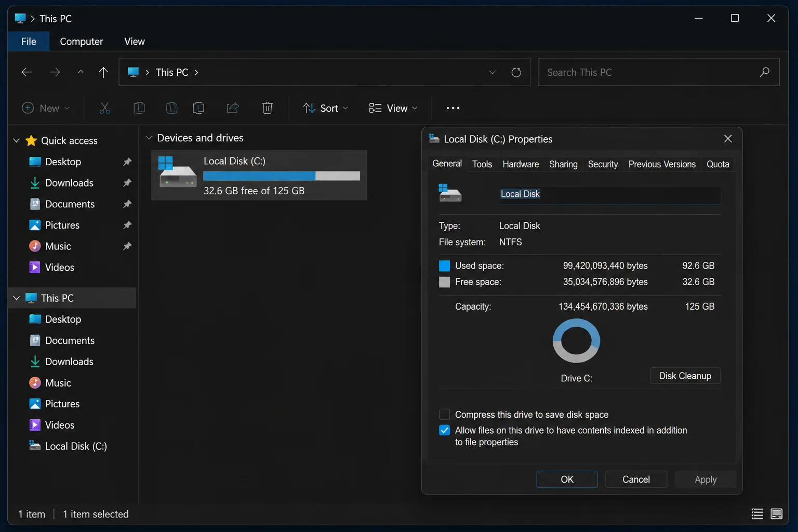Select Downloads under This PC
Image resolution: width=798 pixels, height=532 pixels.
[x=72, y=362]
